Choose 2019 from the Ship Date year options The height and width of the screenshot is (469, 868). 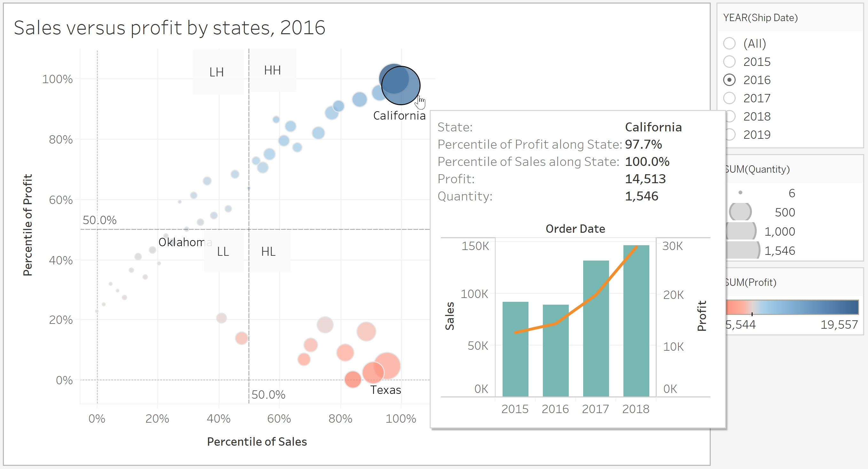pos(730,134)
